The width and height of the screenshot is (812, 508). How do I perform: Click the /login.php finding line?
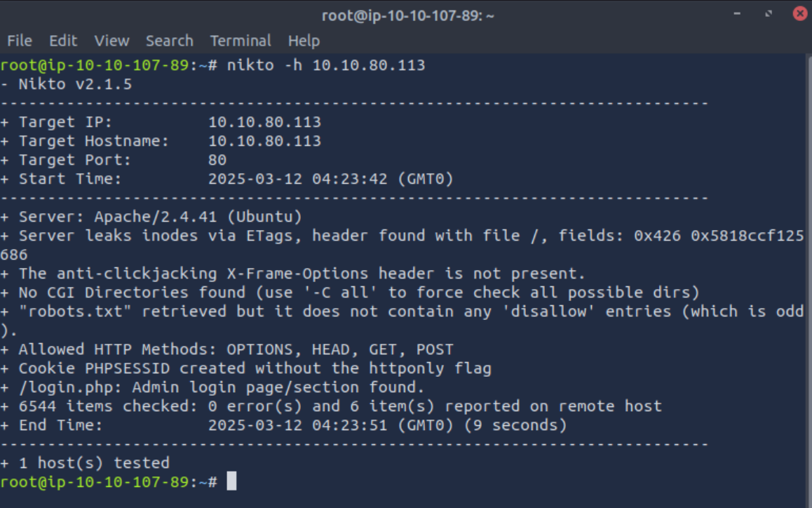(212, 387)
